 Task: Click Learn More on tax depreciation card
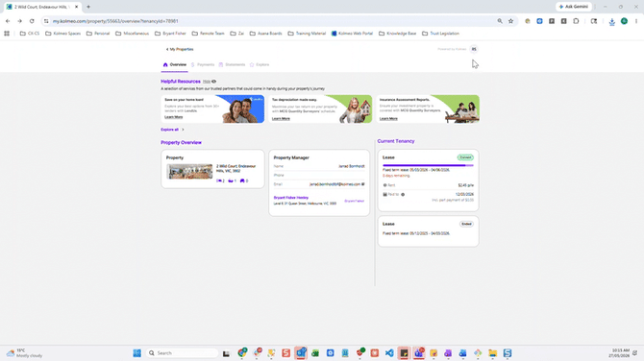[x=281, y=118]
